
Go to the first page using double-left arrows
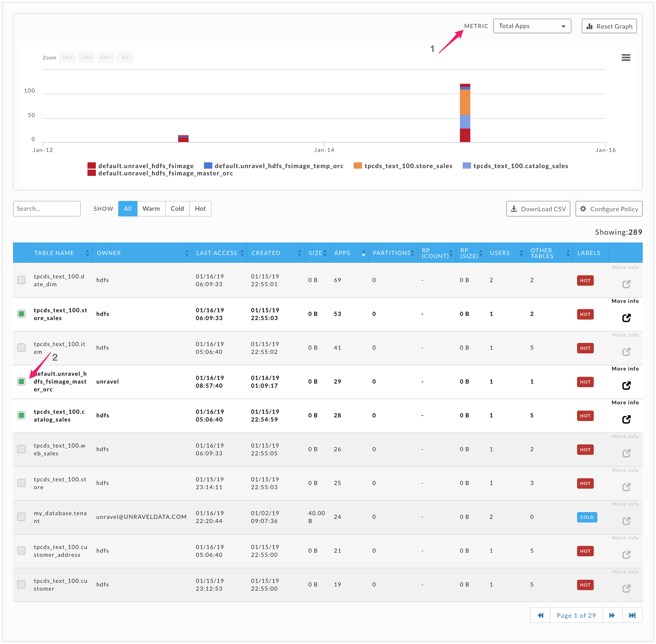[x=540, y=615]
